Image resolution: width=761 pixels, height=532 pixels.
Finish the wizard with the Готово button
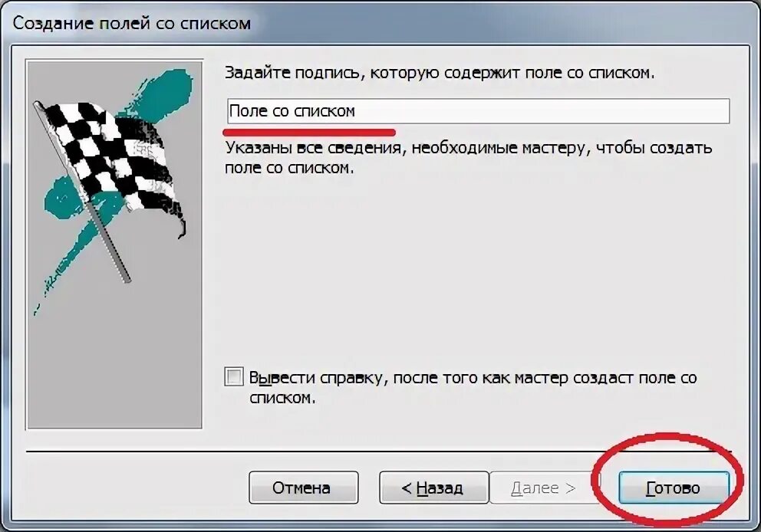674,488
